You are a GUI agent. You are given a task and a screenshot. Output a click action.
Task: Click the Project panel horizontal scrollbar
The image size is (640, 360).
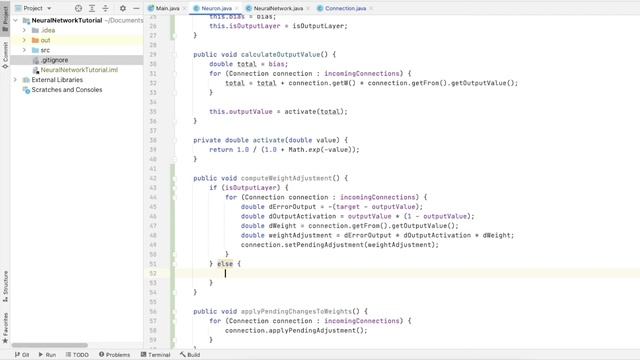(49, 345)
